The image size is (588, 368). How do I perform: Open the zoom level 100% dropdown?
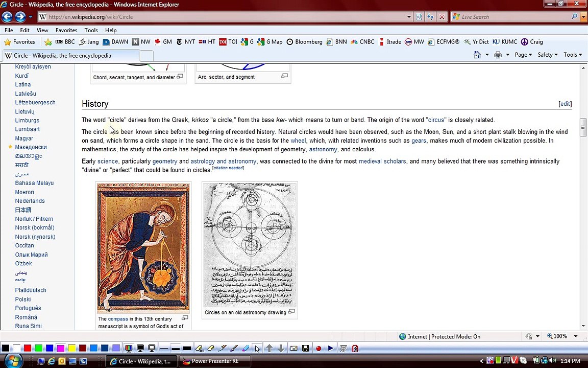(576, 336)
